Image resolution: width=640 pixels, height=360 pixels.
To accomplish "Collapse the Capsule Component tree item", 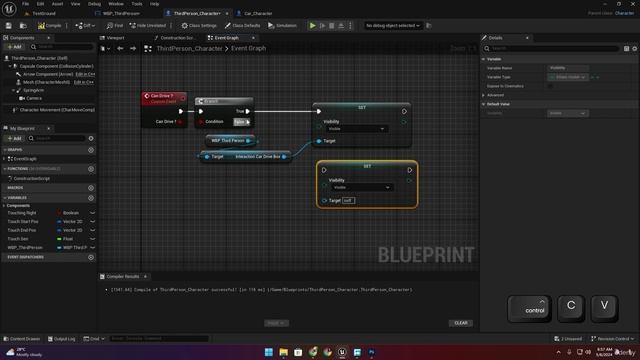I will [10, 66].
